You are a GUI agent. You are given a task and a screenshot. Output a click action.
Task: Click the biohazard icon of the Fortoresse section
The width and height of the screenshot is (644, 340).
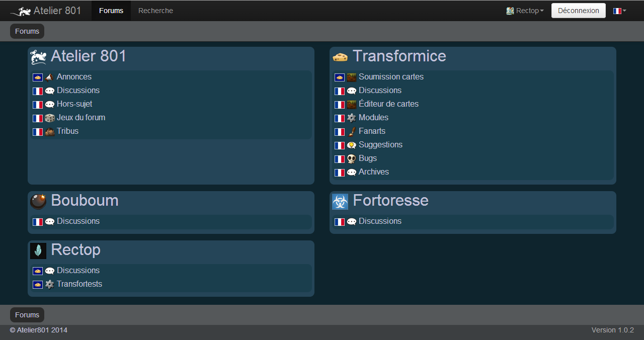pos(340,201)
